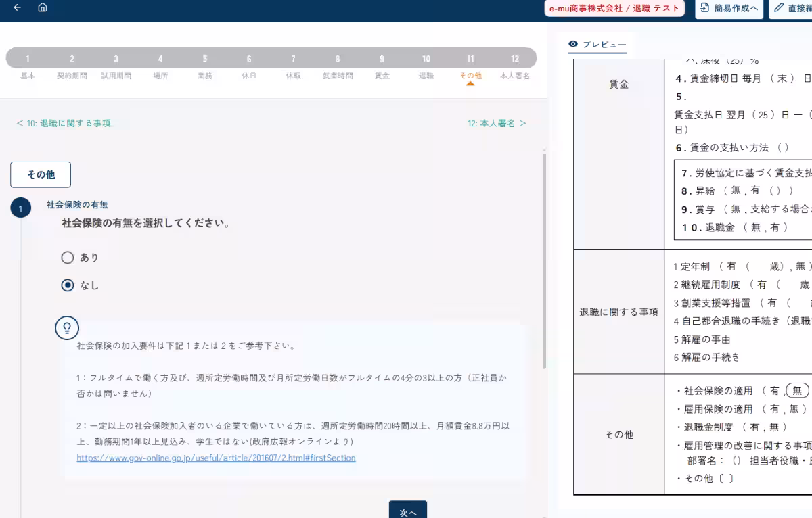The height and width of the screenshot is (518, 812).
Task: Select the あり radio button
Action: (x=68, y=258)
